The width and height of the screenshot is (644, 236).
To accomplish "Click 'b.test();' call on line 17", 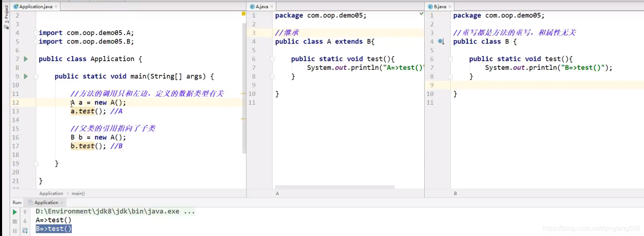I will click(x=89, y=146).
